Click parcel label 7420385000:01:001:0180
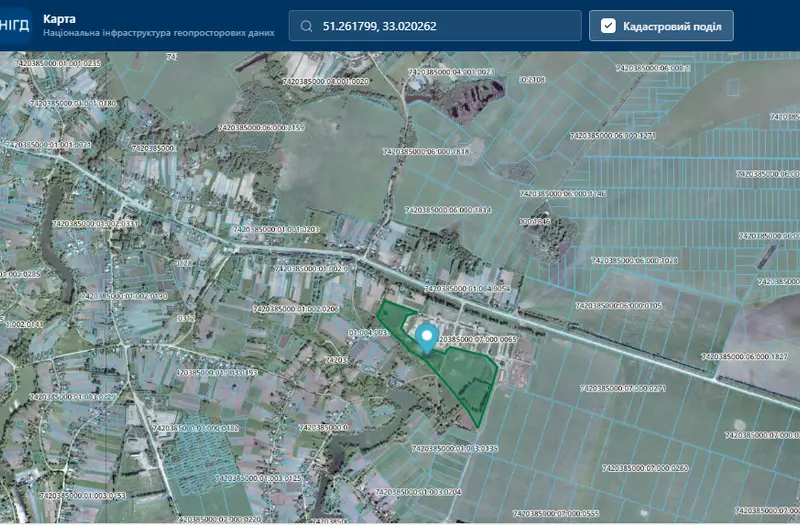 [x=73, y=103]
